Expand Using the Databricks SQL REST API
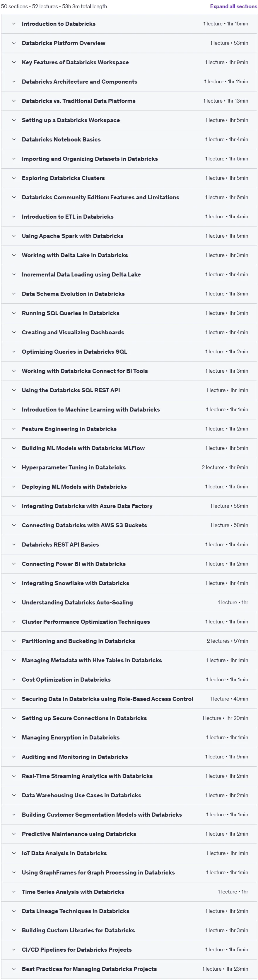 point(129,390)
